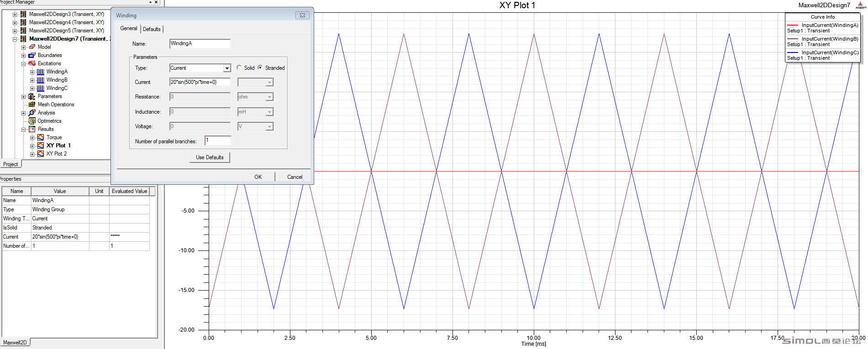The width and height of the screenshot is (868, 349).
Task: Click the XY Plot 1 icon
Action: [41, 146]
